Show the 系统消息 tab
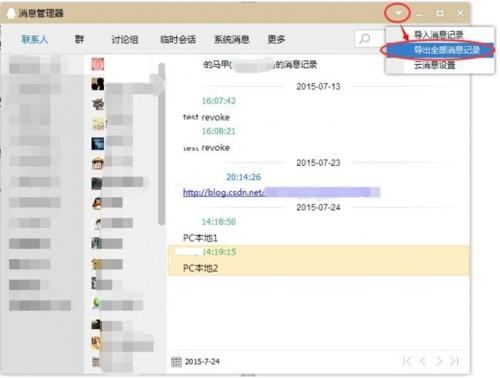The height and width of the screenshot is (378, 500). tap(231, 40)
